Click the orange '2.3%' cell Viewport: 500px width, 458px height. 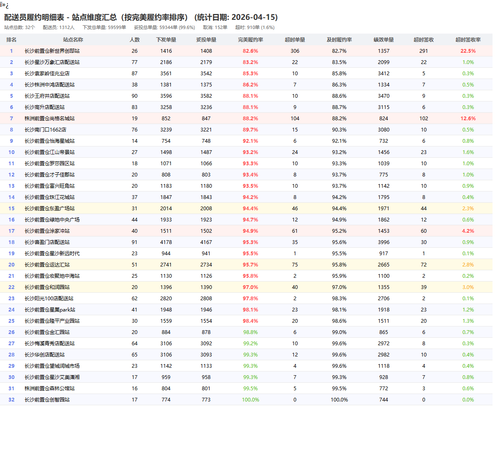click(x=468, y=209)
